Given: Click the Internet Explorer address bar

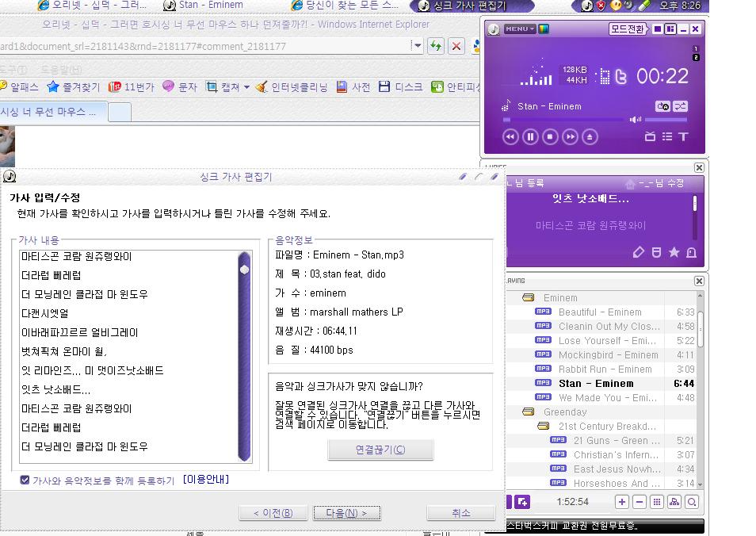Looking at the screenshot, I should click(x=204, y=46).
